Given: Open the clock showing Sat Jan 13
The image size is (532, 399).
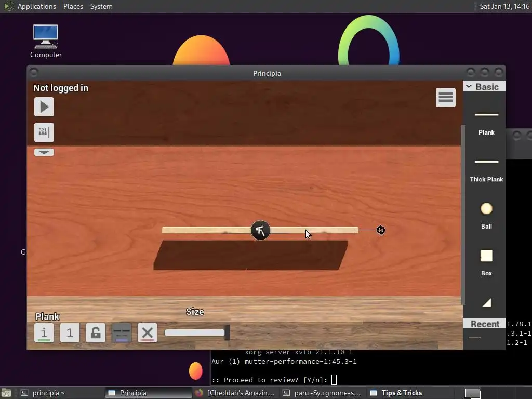Looking at the screenshot, I should pyautogui.click(x=504, y=6).
